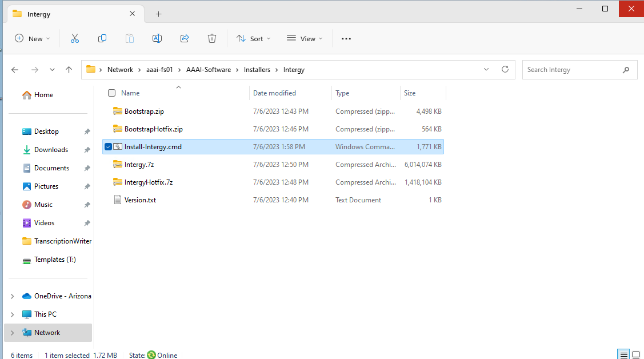Open Desktop in navigation pane
This screenshot has width=644, height=359.
click(46, 131)
